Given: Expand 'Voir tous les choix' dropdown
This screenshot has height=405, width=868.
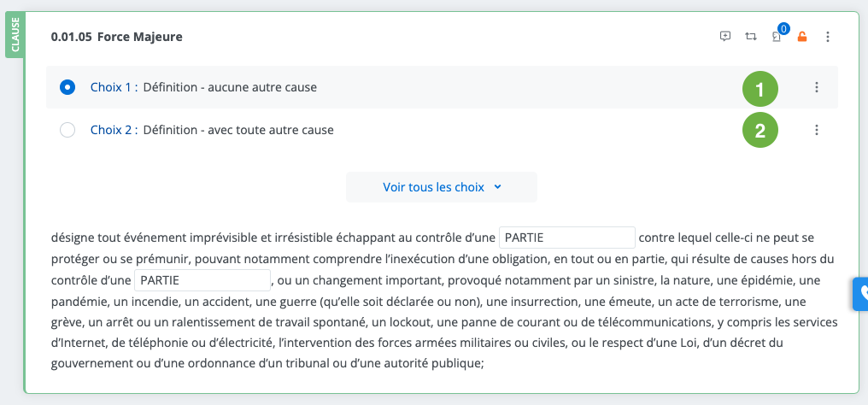Looking at the screenshot, I should click(x=441, y=187).
